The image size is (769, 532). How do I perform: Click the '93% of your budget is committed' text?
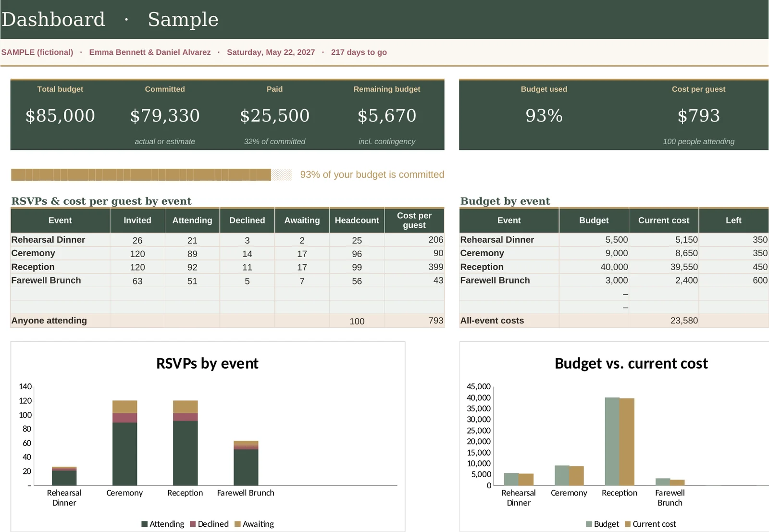pos(372,174)
